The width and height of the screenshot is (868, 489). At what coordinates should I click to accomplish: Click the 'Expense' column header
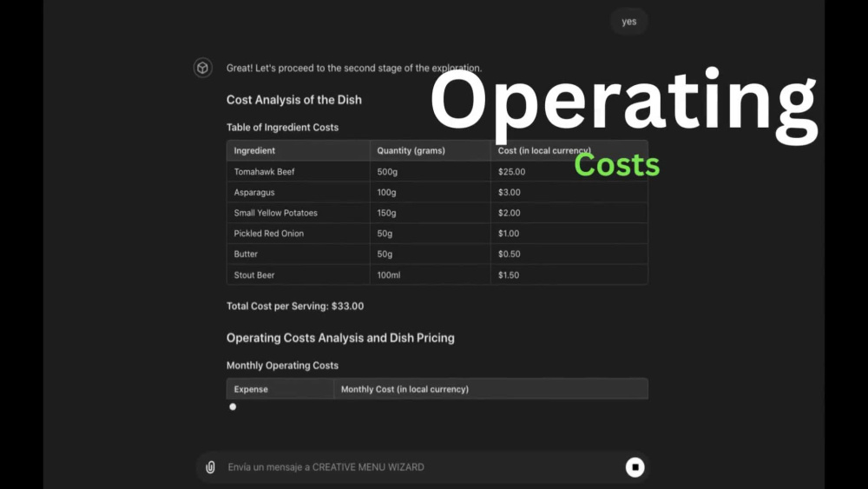pos(280,389)
